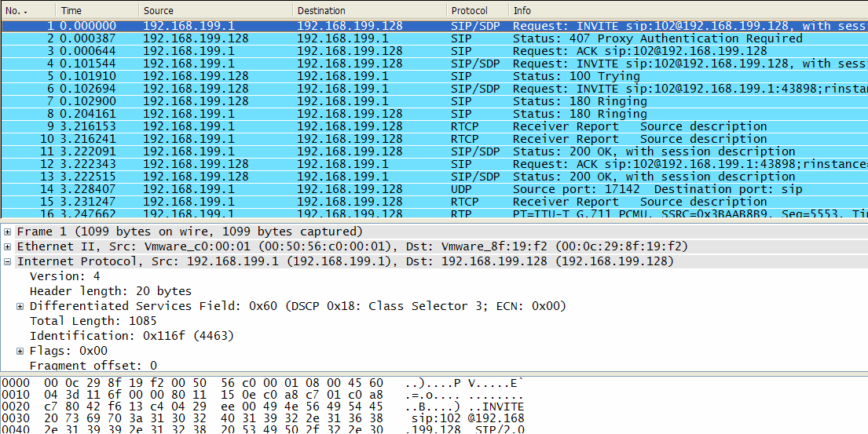Screen dimensions: 868x434
Task: Click hex row 0000 in bytes pane
Action: 263,383
